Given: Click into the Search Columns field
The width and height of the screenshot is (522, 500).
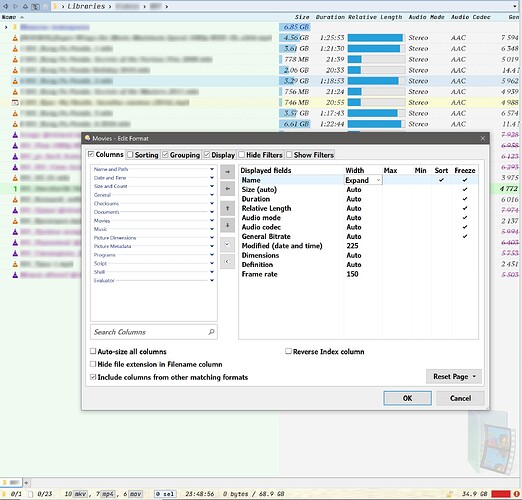Looking at the screenshot, I should 148,332.
